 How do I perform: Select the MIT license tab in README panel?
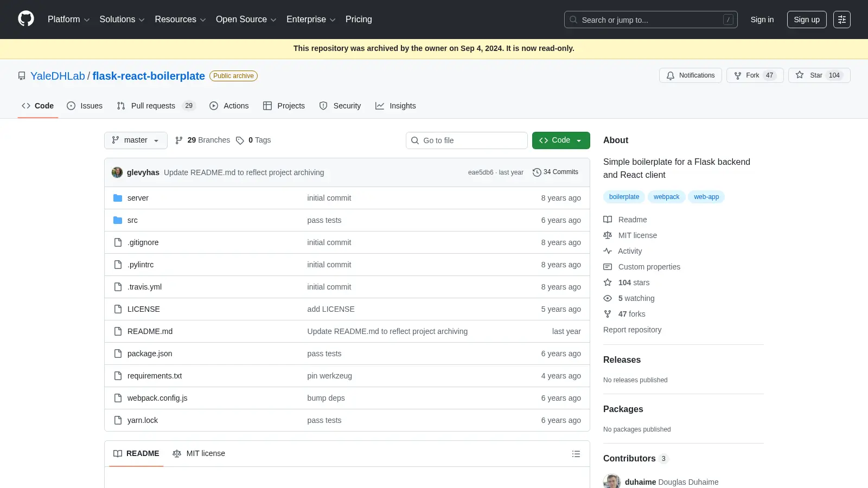199,454
